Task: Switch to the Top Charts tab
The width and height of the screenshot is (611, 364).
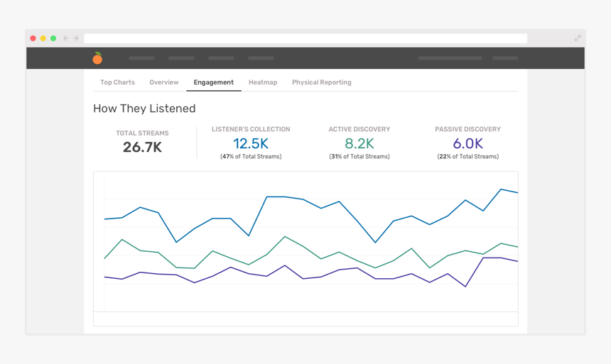Action: [x=117, y=82]
